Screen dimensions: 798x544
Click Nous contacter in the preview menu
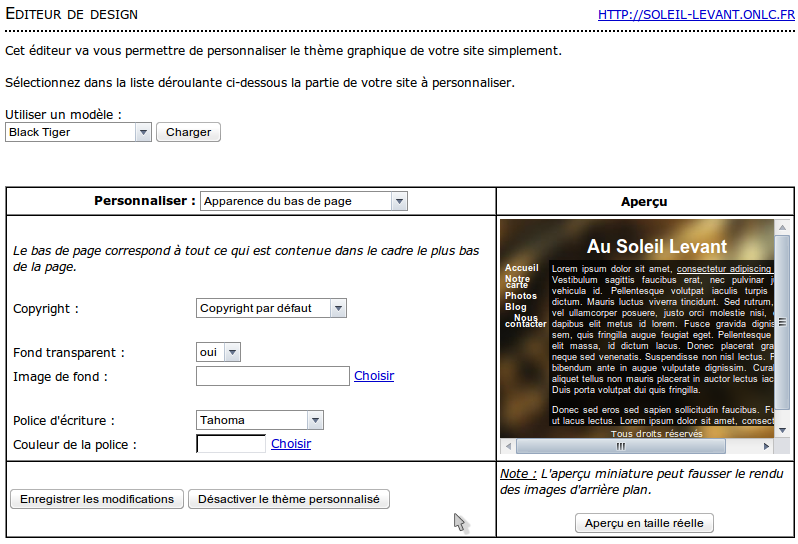pyautogui.click(x=526, y=321)
